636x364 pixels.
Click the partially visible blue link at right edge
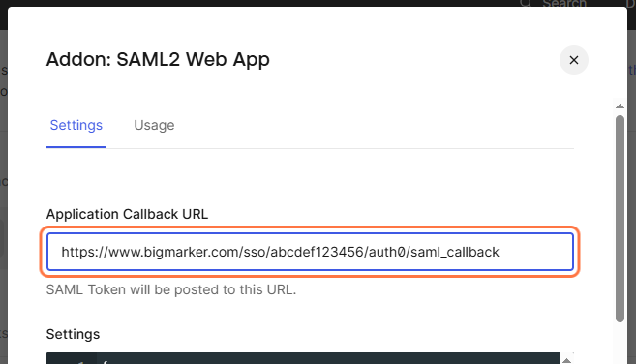coord(632,70)
